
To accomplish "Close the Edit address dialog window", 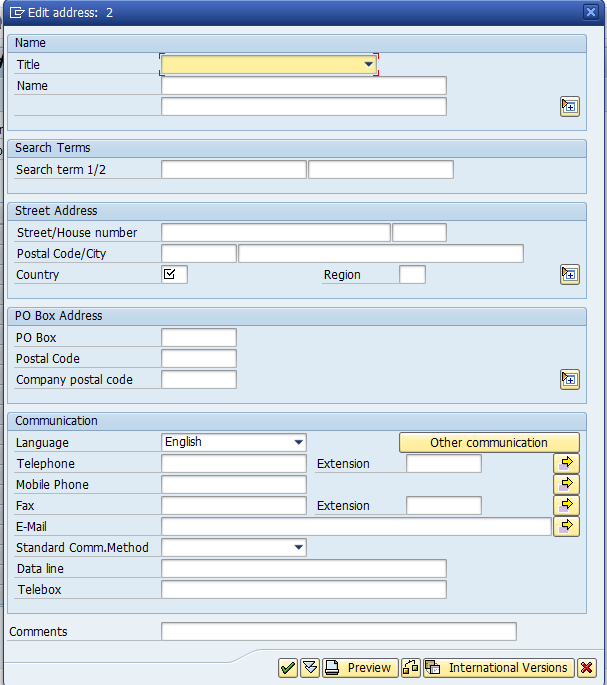I will [590, 12].
